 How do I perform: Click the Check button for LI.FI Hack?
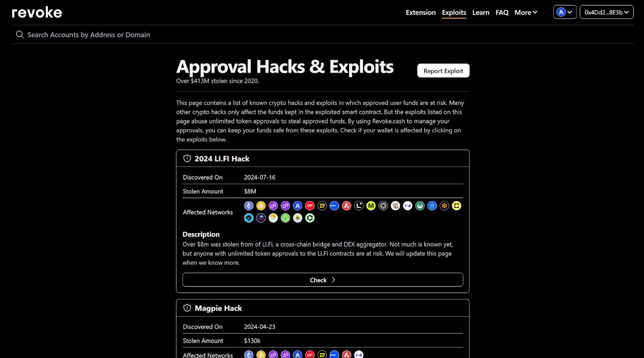point(323,280)
